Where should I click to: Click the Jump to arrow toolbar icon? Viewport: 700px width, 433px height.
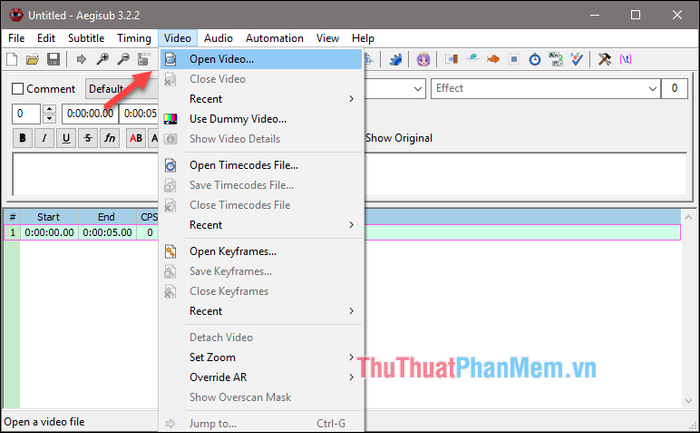click(x=81, y=59)
